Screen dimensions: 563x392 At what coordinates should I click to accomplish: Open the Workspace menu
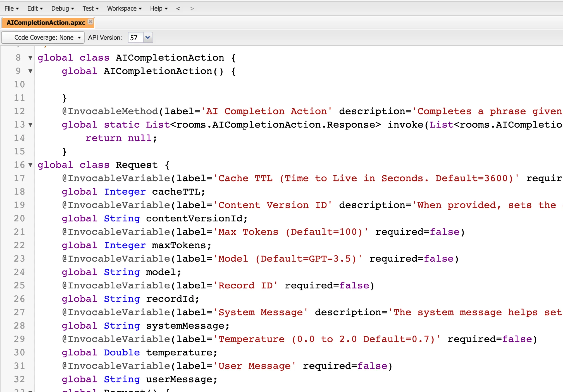[x=124, y=8]
